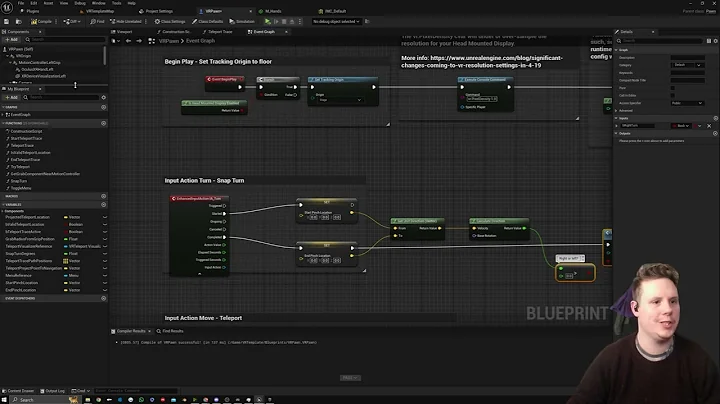The image size is (720, 404).
Task: Collapse the Variables section
Action: tap(3, 204)
